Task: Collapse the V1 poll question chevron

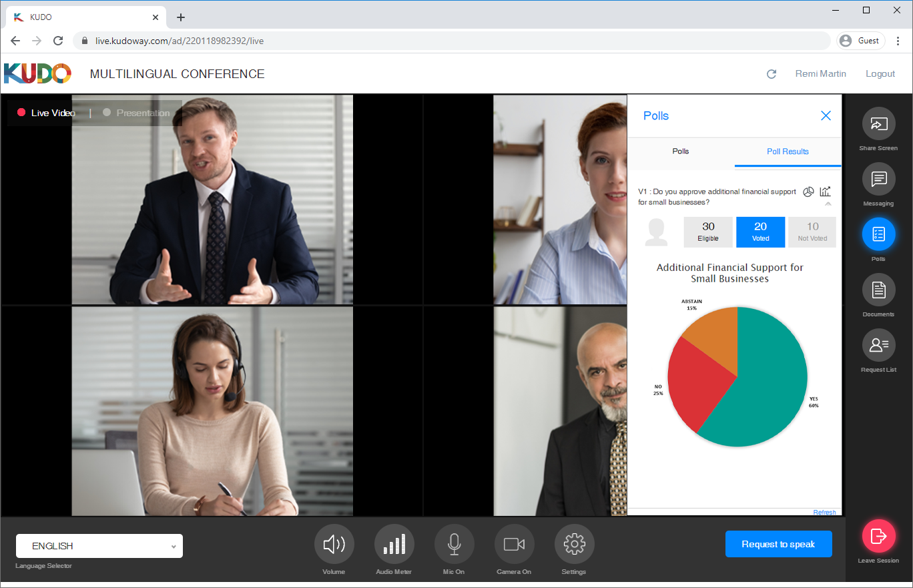Action: coord(828,204)
